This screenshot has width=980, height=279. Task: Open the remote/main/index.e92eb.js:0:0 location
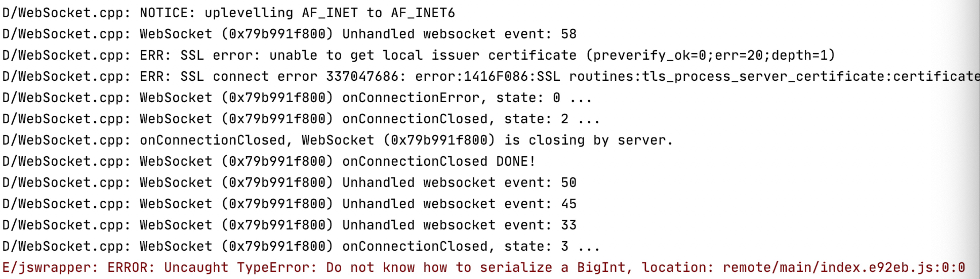[843, 268]
